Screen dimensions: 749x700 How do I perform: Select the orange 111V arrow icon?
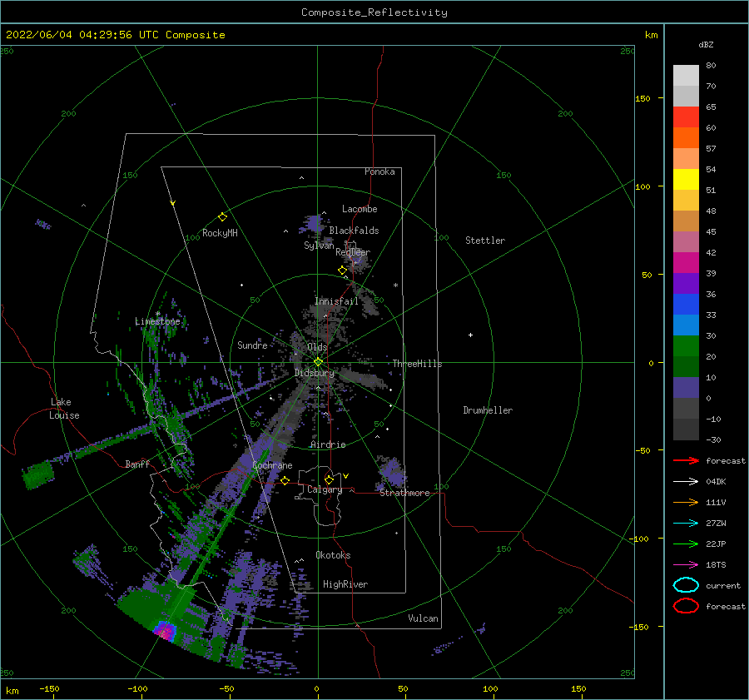click(x=686, y=502)
